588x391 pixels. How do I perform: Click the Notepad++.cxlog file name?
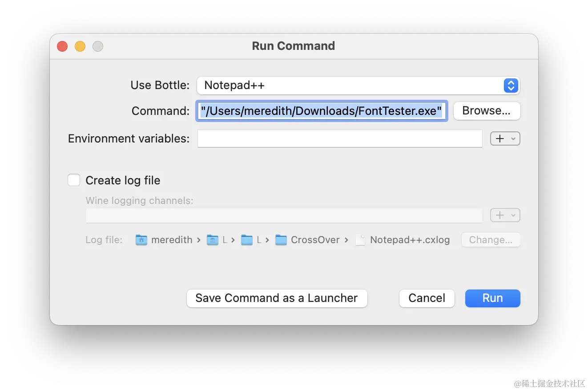tap(410, 240)
